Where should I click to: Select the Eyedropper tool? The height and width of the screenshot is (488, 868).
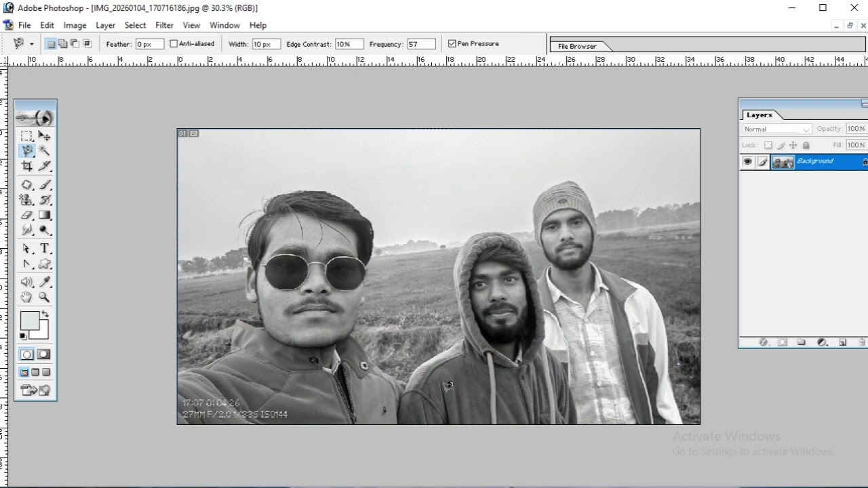click(44, 282)
